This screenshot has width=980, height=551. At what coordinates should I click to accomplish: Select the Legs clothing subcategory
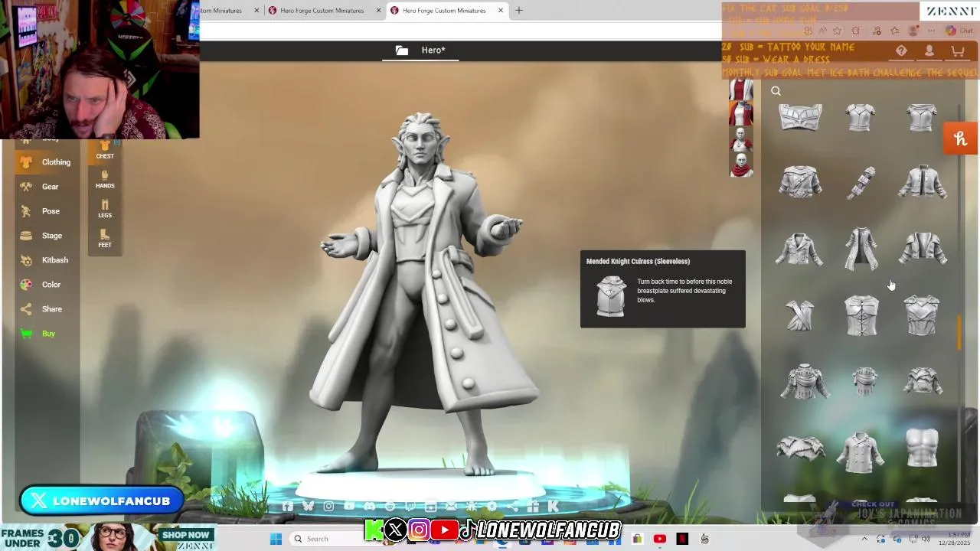tap(105, 209)
